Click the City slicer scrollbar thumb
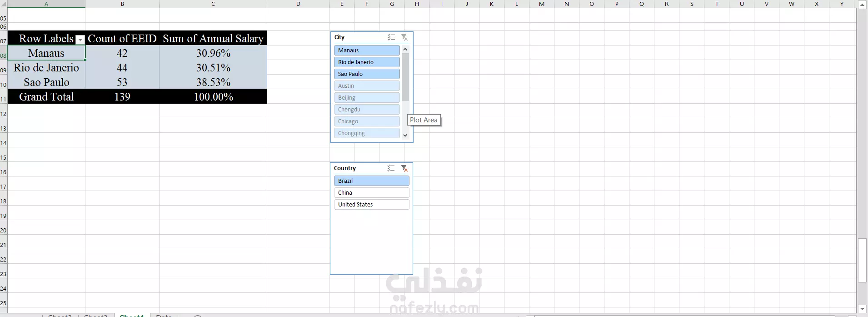 405,77
